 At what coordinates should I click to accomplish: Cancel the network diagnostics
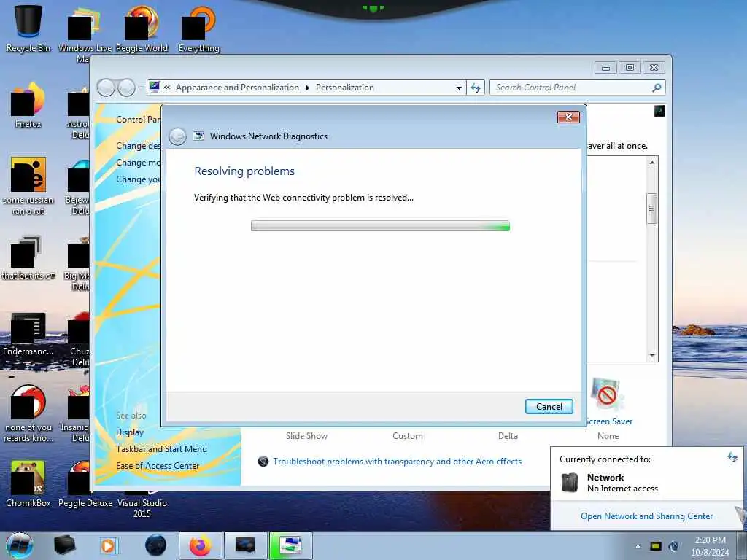tap(549, 407)
